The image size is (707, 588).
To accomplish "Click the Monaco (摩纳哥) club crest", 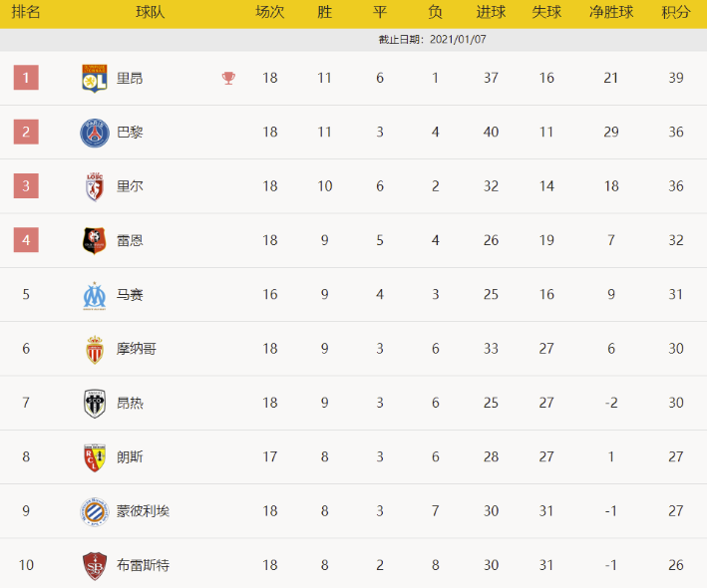I will [95, 349].
